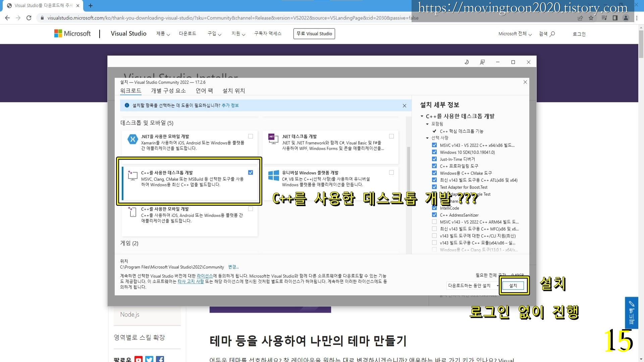The width and height of the screenshot is (644, 362).
Task: Click the 로그인 link
Action: click(x=579, y=34)
